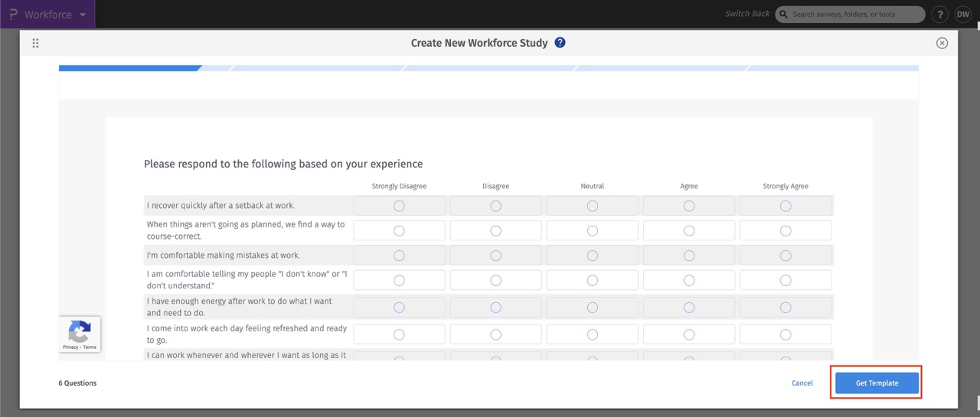The width and height of the screenshot is (980, 417).
Task: Click the Cancel link
Action: coord(802,383)
